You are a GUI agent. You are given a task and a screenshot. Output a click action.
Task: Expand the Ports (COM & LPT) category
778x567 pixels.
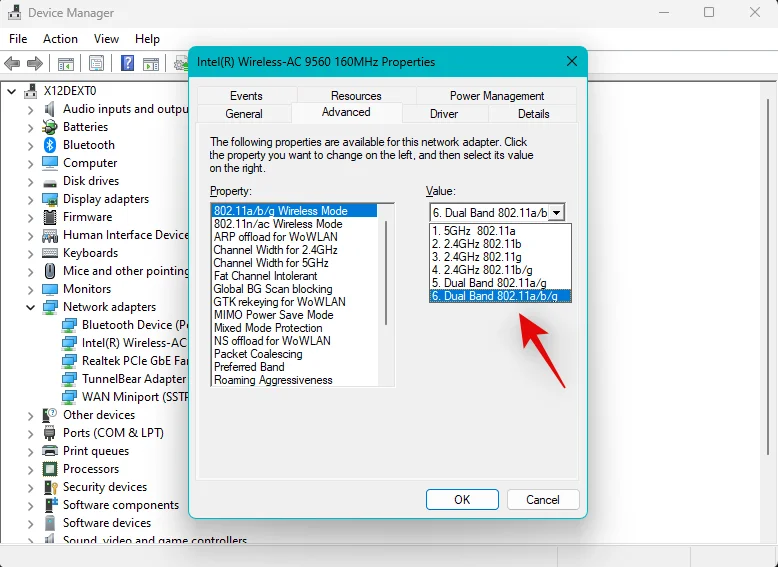pos(31,433)
